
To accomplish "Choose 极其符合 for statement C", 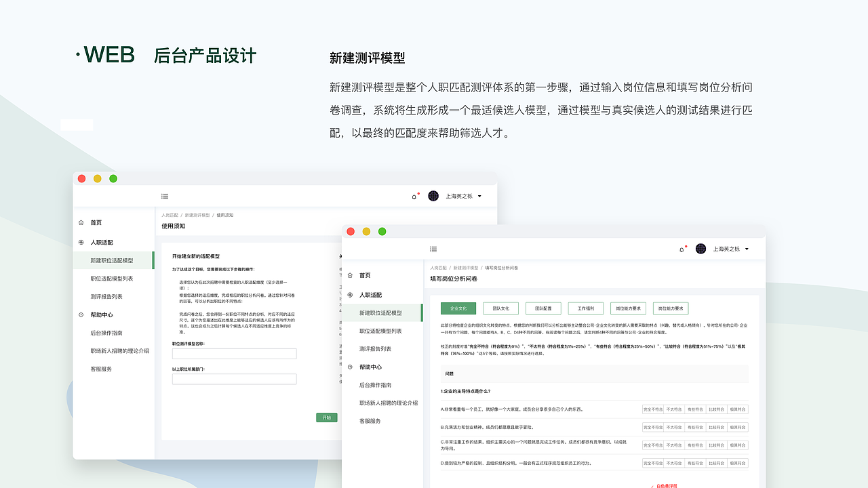I will (x=738, y=445).
